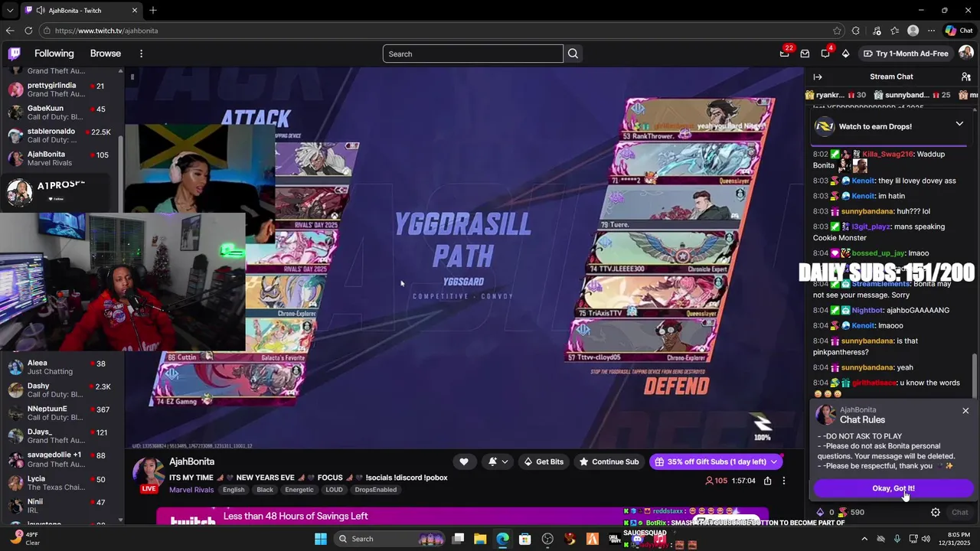Go back using browser back arrow
This screenshot has width=980, height=551.
[10, 31]
